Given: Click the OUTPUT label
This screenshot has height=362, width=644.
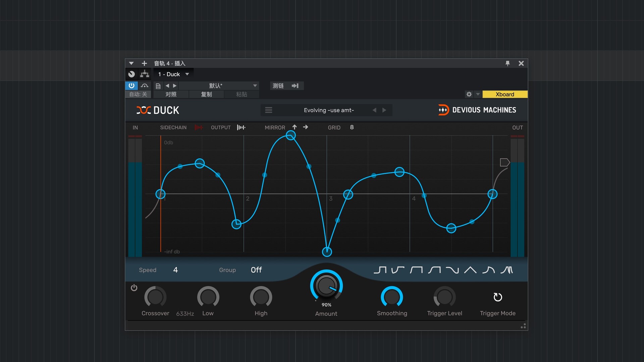Looking at the screenshot, I should 221,127.
